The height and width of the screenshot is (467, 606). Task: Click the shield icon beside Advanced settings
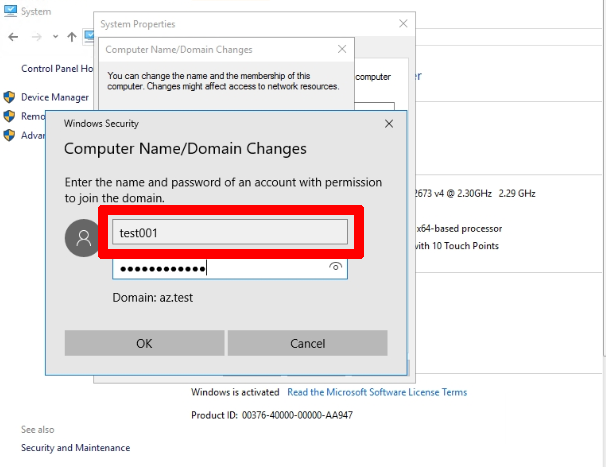tap(9, 135)
